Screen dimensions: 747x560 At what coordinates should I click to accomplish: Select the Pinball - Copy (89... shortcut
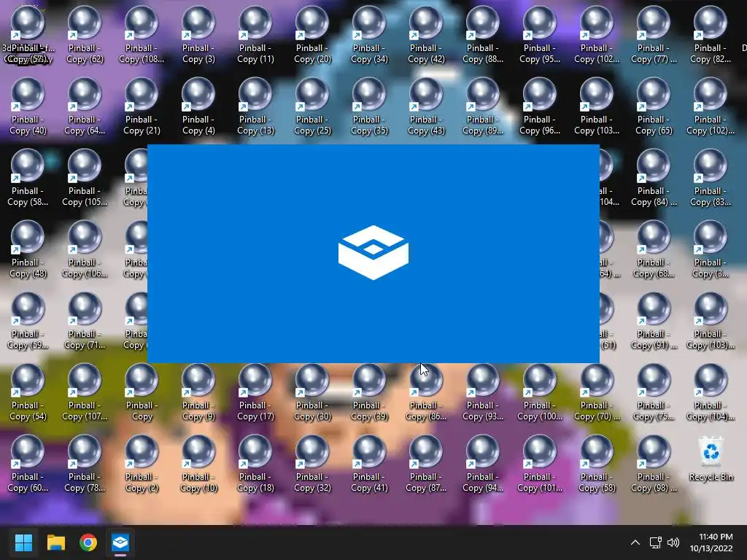(x=483, y=106)
